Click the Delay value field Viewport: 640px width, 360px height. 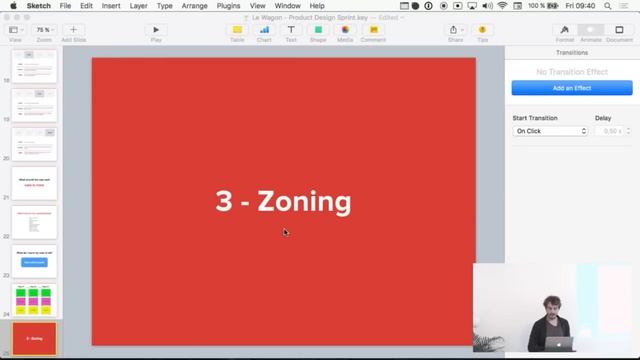coord(610,131)
